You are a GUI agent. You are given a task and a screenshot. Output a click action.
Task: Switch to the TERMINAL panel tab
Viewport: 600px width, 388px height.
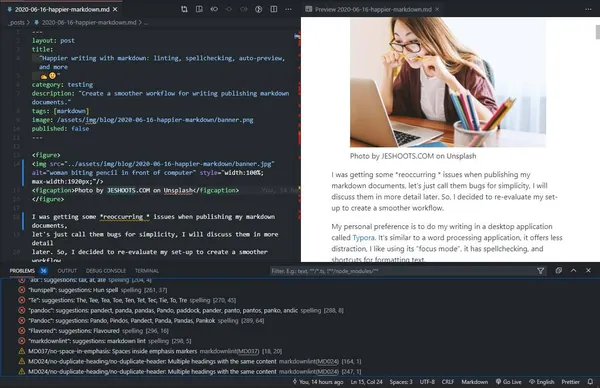point(147,271)
